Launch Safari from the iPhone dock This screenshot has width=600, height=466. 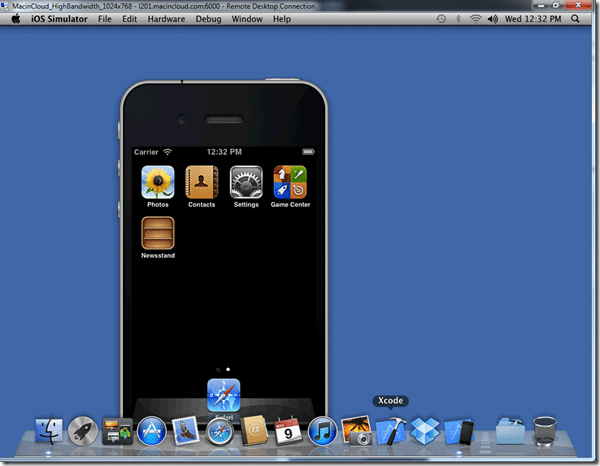223,395
